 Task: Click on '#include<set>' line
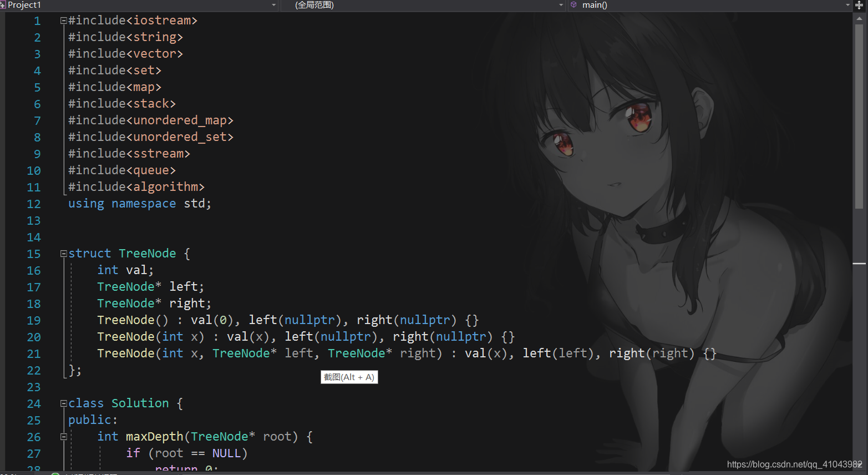click(115, 70)
